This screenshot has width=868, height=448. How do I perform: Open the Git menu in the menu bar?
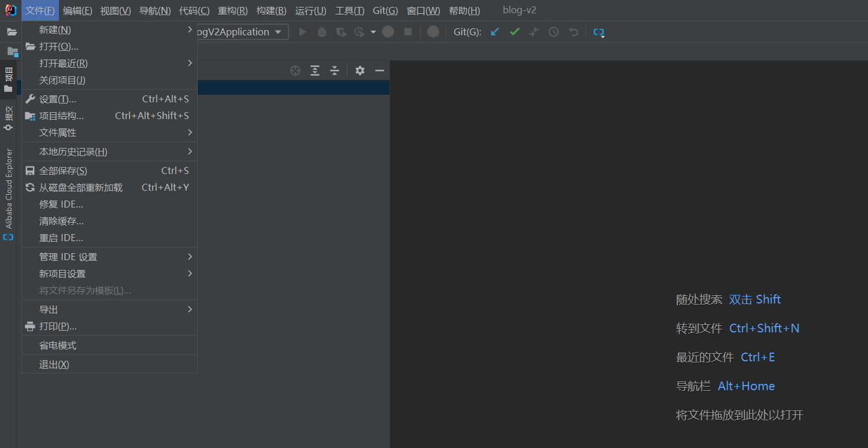point(384,10)
